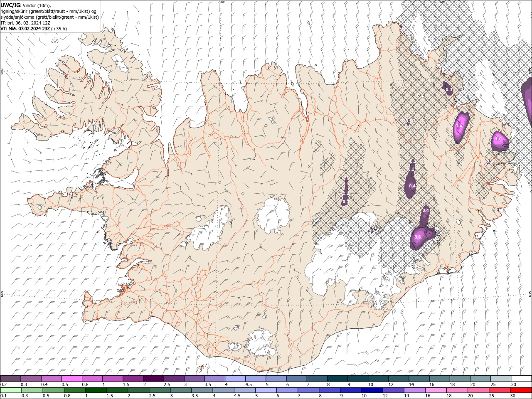Pick upper legend swatch between 18 and 20
Image resolution: width=532 pixels, height=399 pixels.
point(460,379)
